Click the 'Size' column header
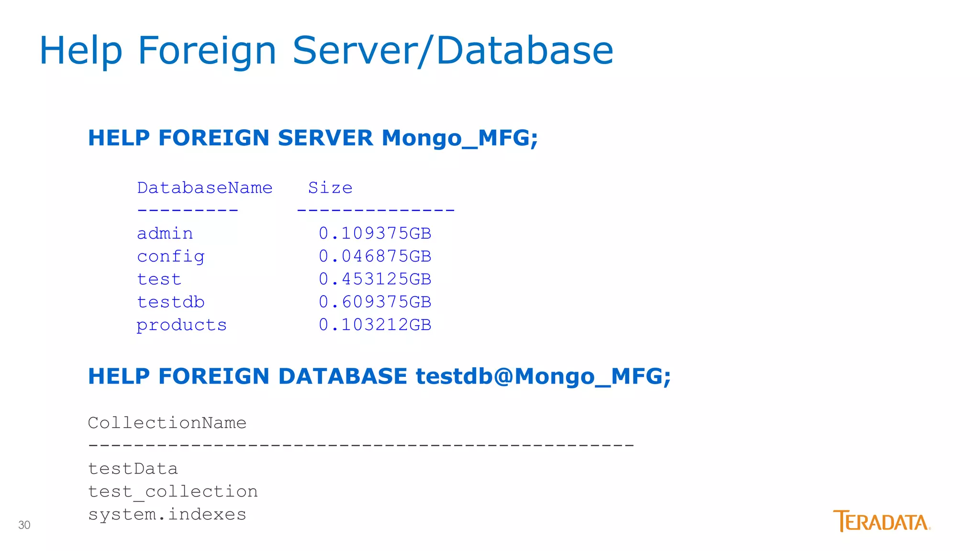 point(330,187)
